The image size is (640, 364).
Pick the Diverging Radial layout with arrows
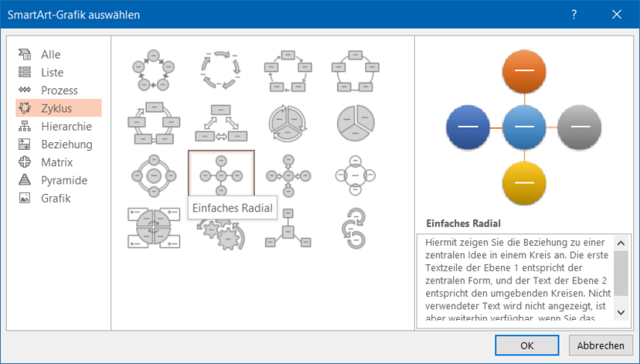point(288,176)
